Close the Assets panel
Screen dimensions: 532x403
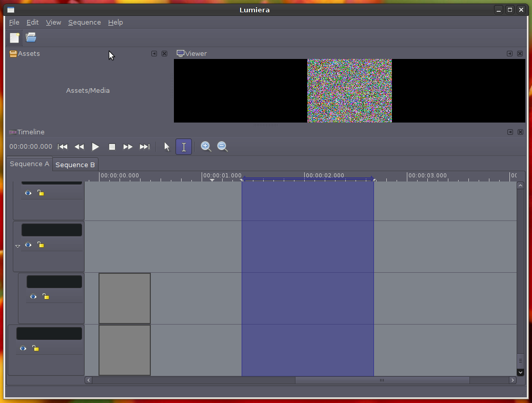[x=164, y=54]
